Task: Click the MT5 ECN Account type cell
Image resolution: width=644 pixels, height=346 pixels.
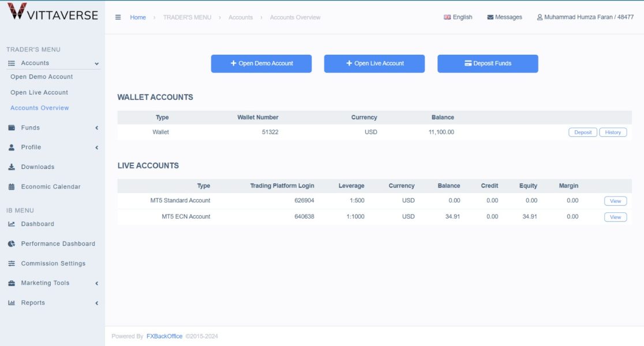Action: point(186,217)
